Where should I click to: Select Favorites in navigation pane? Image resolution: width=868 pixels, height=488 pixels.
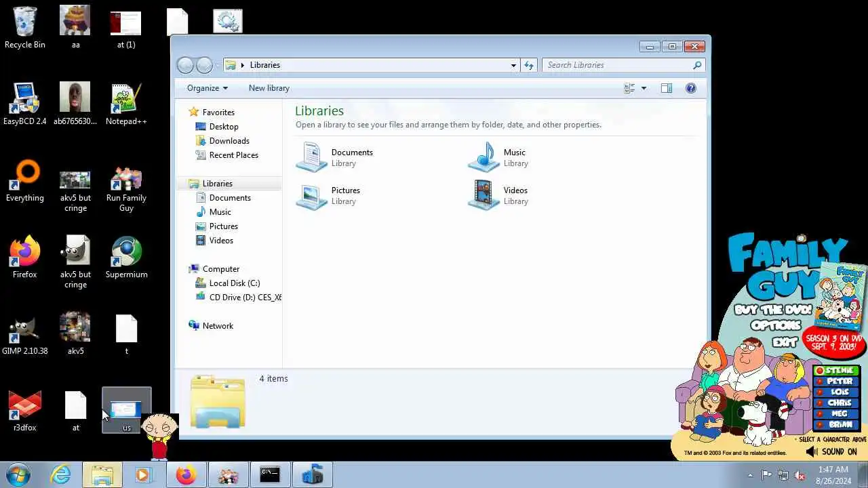218,113
